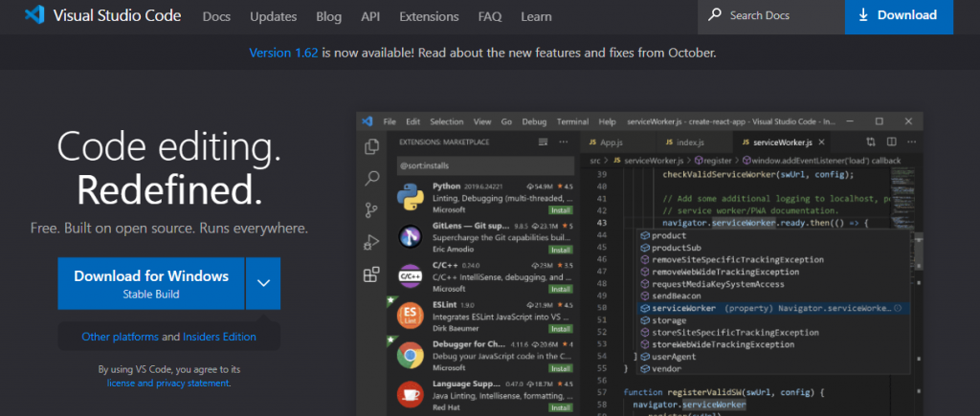Open the Help menu
Image resolution: width=980 pixels, height=416 pixels.
(608, 121)
